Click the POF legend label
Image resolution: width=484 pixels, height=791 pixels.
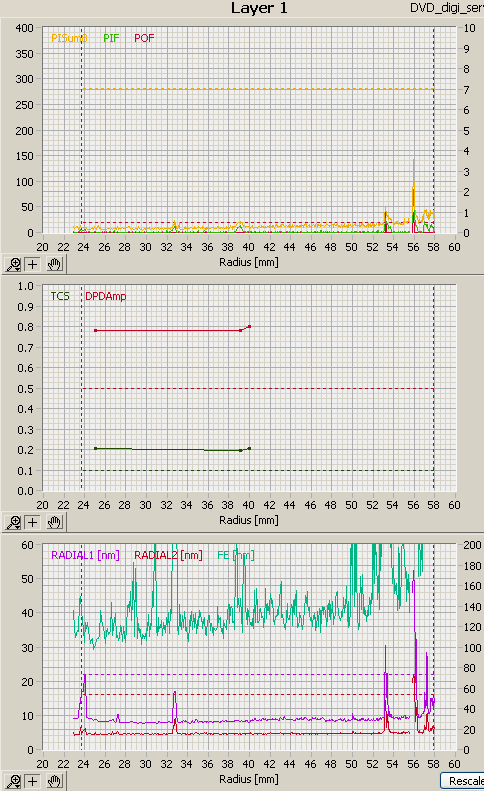pos(144,38)
